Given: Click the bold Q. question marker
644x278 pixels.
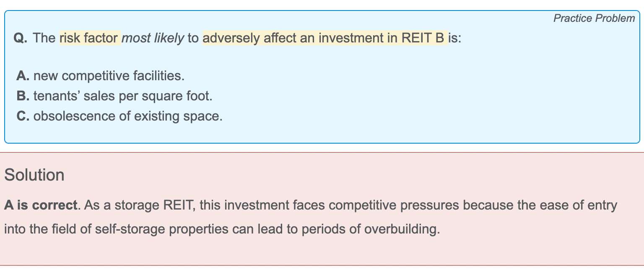Looking at the screenshot, I should point(20,38).
